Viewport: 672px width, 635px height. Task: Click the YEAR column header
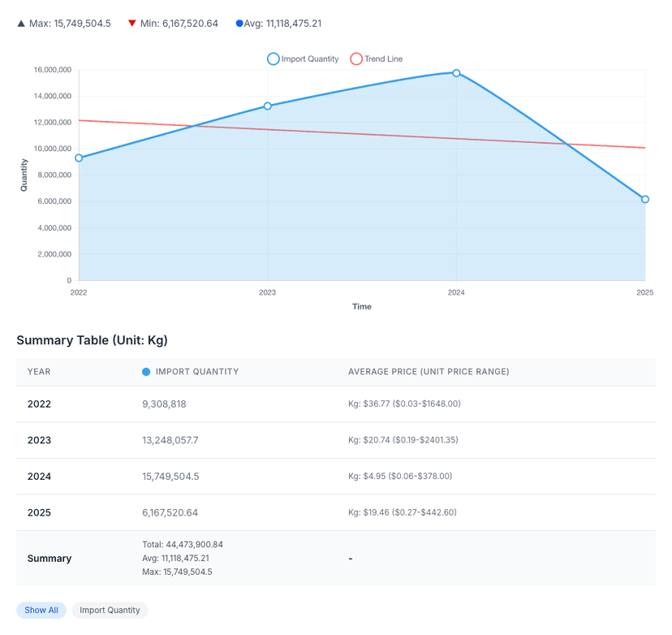pos(38,371)
